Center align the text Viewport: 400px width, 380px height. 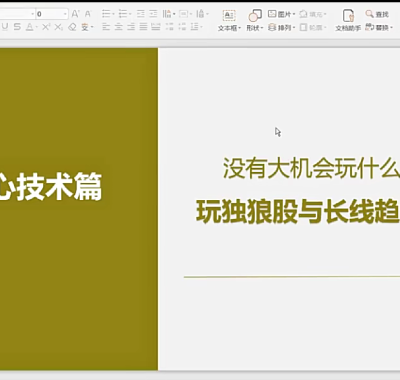pyautogui.click(x=118, y=27)
